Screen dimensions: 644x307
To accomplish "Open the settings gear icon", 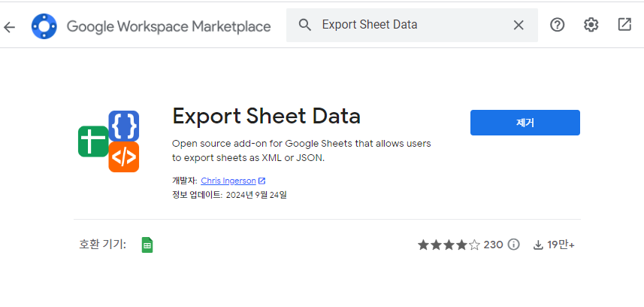I will (x=591, y=25).
